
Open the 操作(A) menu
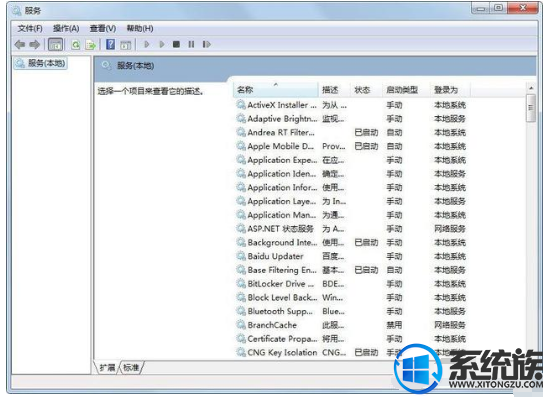(66, 28)
